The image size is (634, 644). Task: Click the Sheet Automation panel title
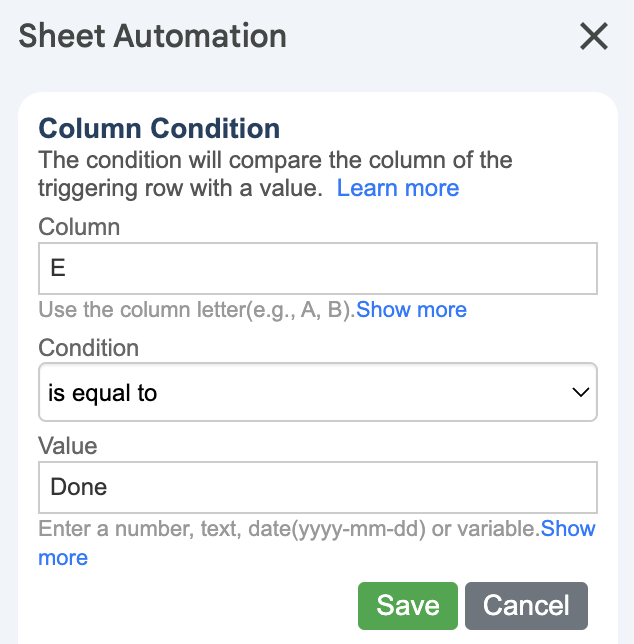(x=153, y=36)
